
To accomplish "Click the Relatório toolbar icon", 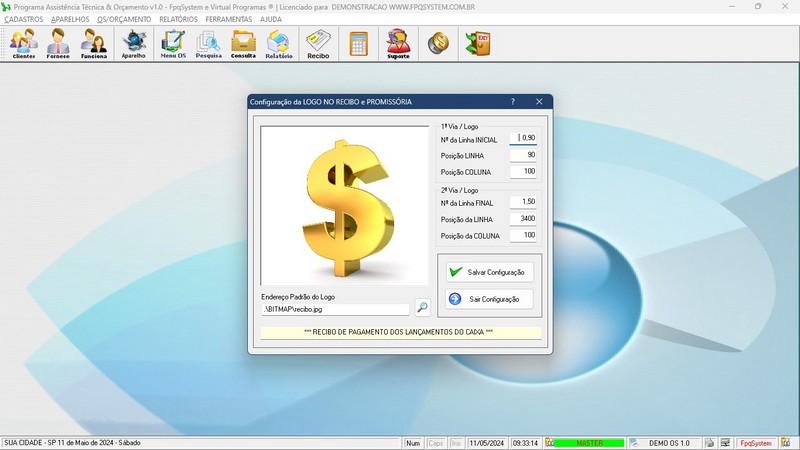I will [279, 44].
